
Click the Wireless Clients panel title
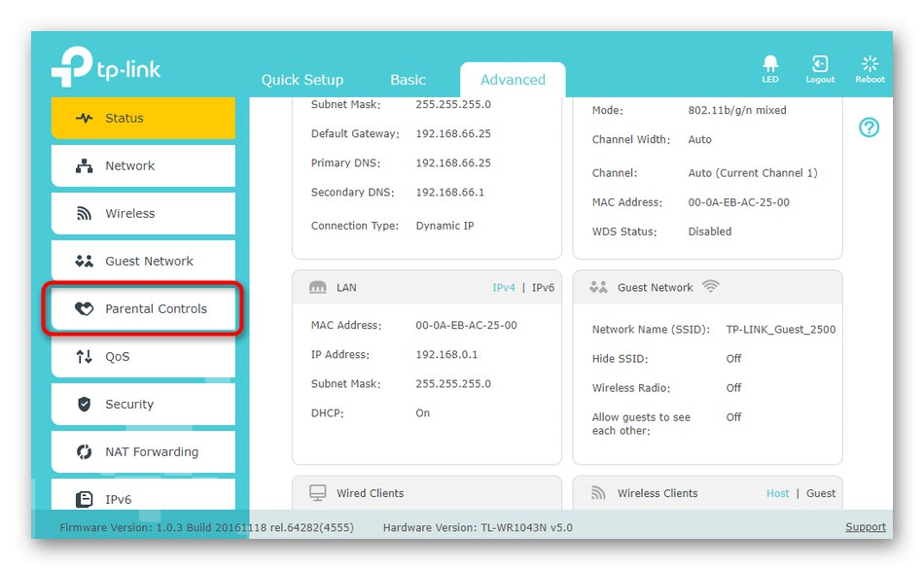point(657,493)
